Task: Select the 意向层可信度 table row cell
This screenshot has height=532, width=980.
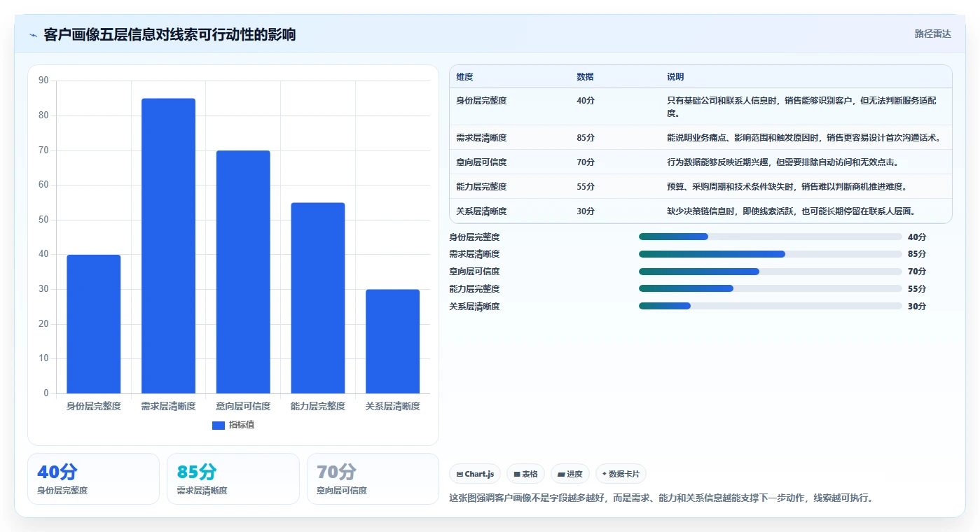Action: pos(481,162)
